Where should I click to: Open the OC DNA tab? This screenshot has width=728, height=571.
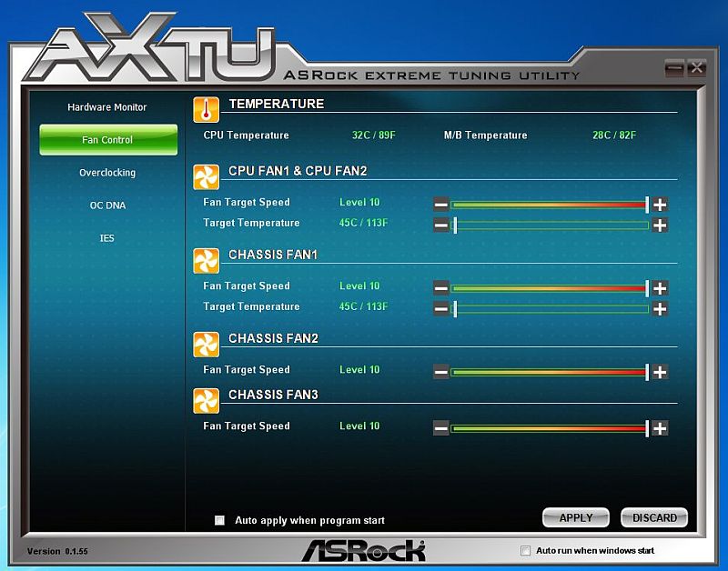click(107, 205)
